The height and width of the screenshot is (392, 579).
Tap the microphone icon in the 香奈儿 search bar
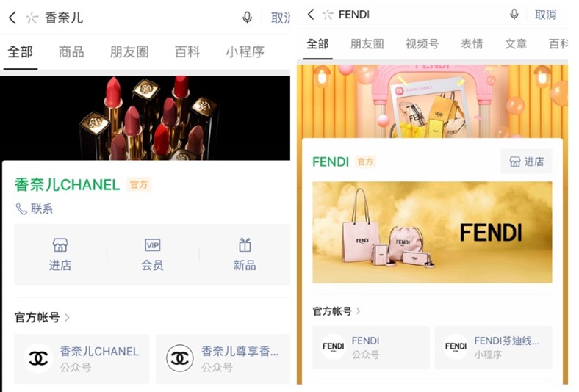247,18
